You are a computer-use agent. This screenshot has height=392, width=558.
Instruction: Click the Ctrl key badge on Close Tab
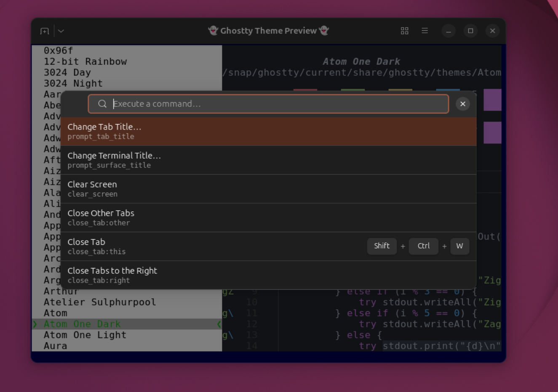point(424,246)
